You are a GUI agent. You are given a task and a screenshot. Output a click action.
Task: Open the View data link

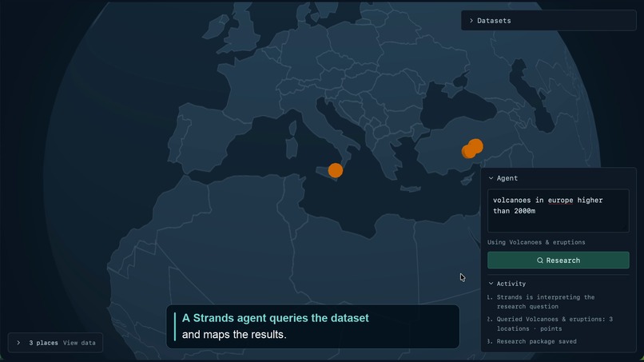(x=79, y=343)
